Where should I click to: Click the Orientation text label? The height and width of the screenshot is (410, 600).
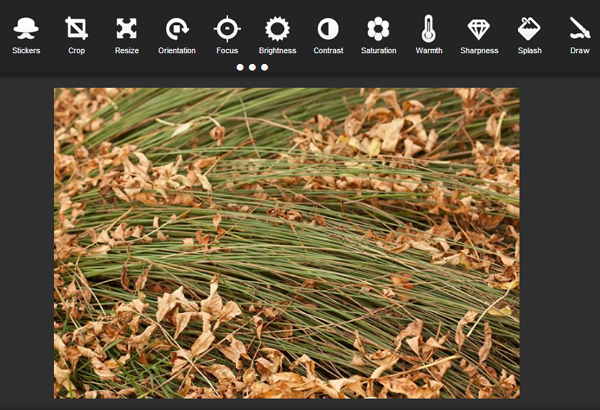[x=177, y=51]
